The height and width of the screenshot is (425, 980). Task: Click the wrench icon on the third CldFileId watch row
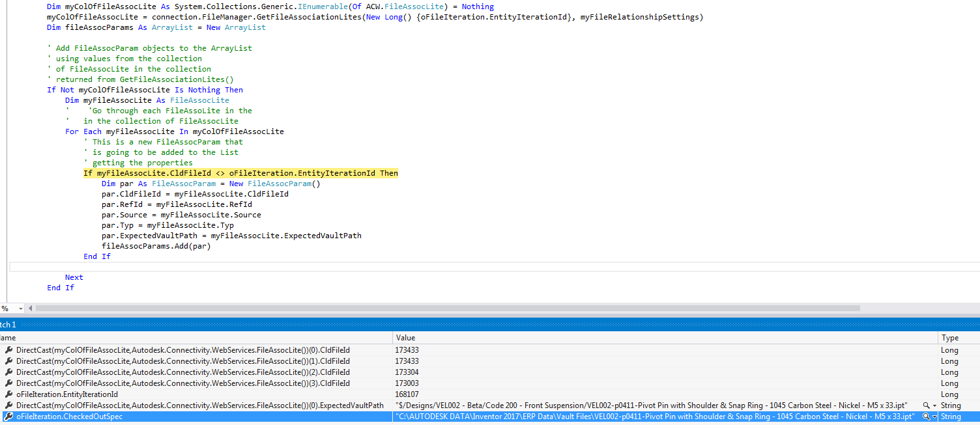(x=8, y=372)
